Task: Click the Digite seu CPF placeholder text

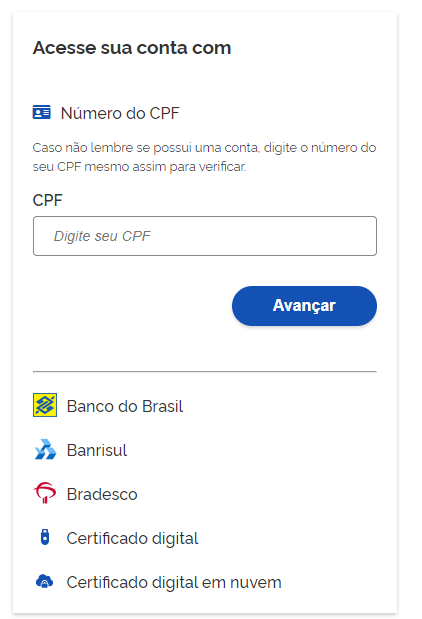Action: tap(102, 236)
